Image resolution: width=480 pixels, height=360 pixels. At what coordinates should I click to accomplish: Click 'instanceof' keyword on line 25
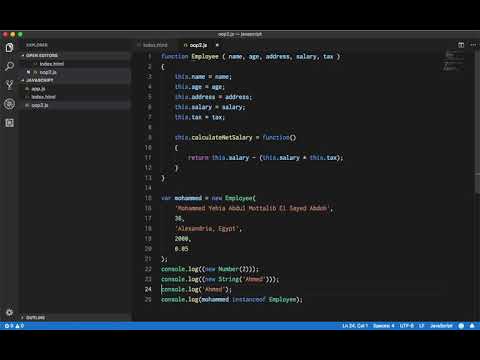click(248, 299)
